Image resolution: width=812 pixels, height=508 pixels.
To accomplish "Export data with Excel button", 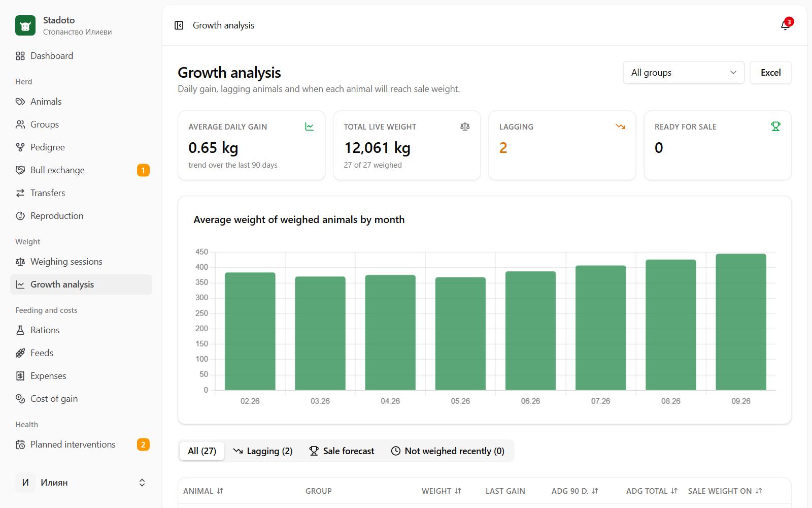I will (x=770, y=73).
